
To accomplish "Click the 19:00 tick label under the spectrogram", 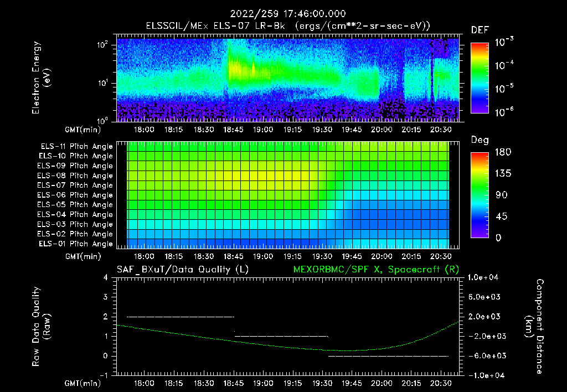I will [263, 130].
